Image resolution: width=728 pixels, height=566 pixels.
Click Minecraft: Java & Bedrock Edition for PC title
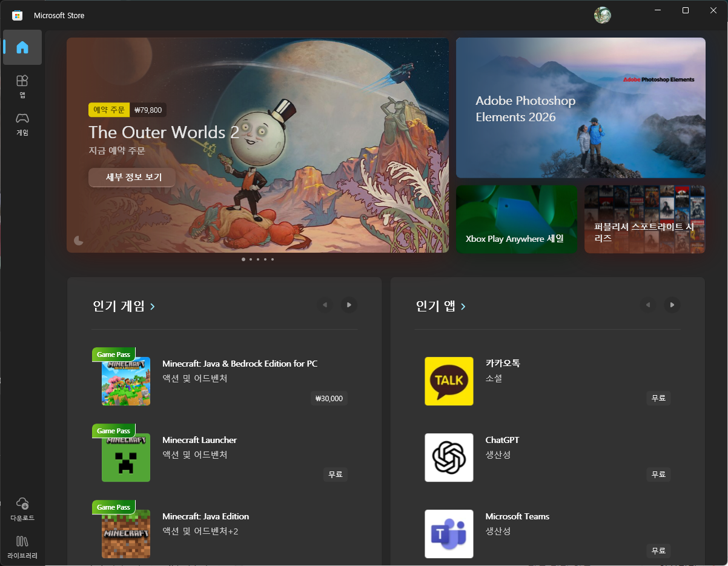pyautogui.click(x=240, y=364)
